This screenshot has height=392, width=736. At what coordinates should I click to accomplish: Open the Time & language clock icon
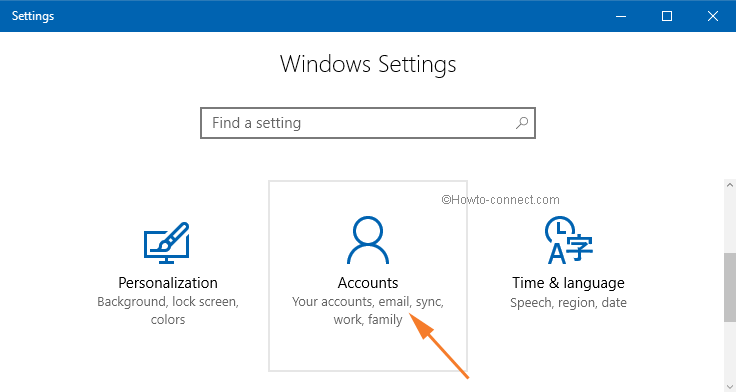point(568,240)
